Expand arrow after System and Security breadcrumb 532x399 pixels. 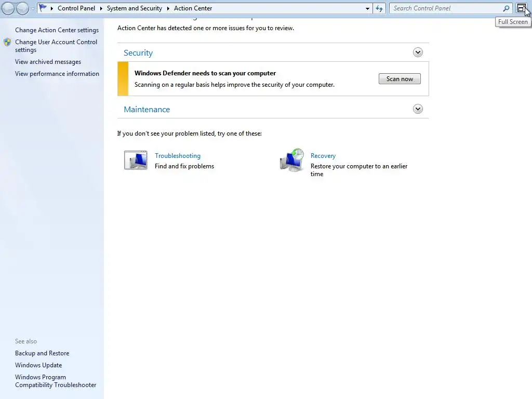coord(168,8)
